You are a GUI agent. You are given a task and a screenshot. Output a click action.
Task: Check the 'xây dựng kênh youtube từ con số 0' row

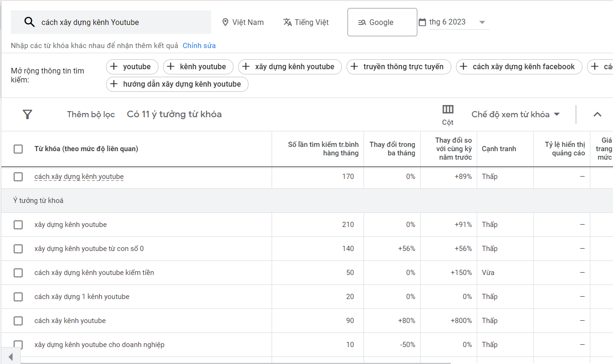[x=18, y=249]
